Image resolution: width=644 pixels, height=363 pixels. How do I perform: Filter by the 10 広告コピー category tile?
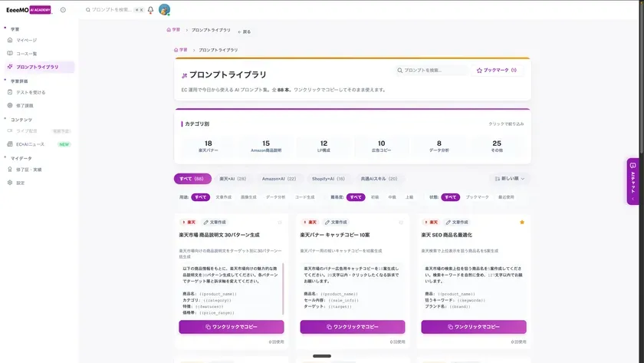[x=382, y=146]
